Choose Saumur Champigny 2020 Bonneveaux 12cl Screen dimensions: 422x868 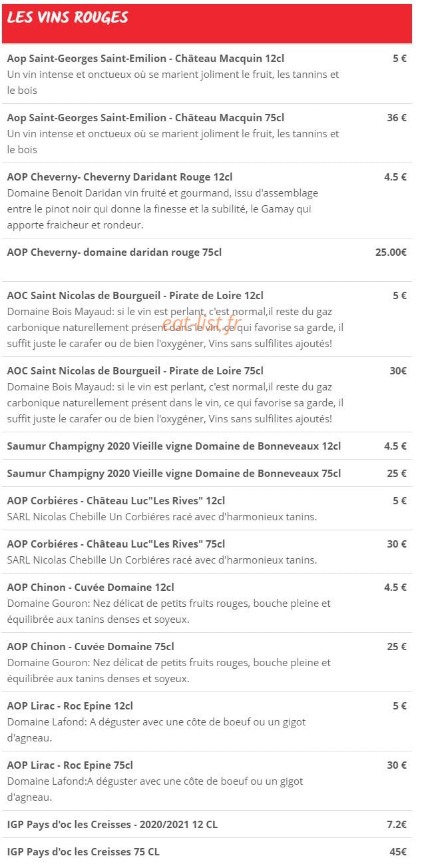point(207,446)
